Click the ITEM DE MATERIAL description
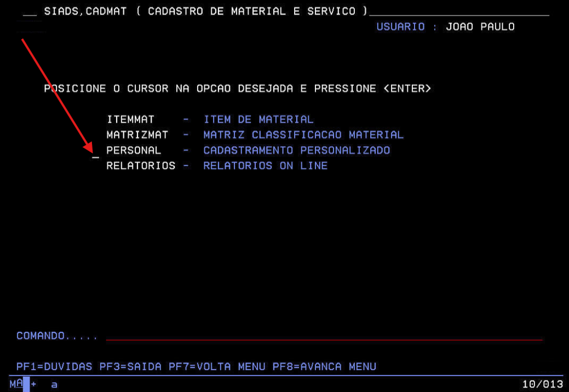Screen dimensions: 569x392 (258, 119)
